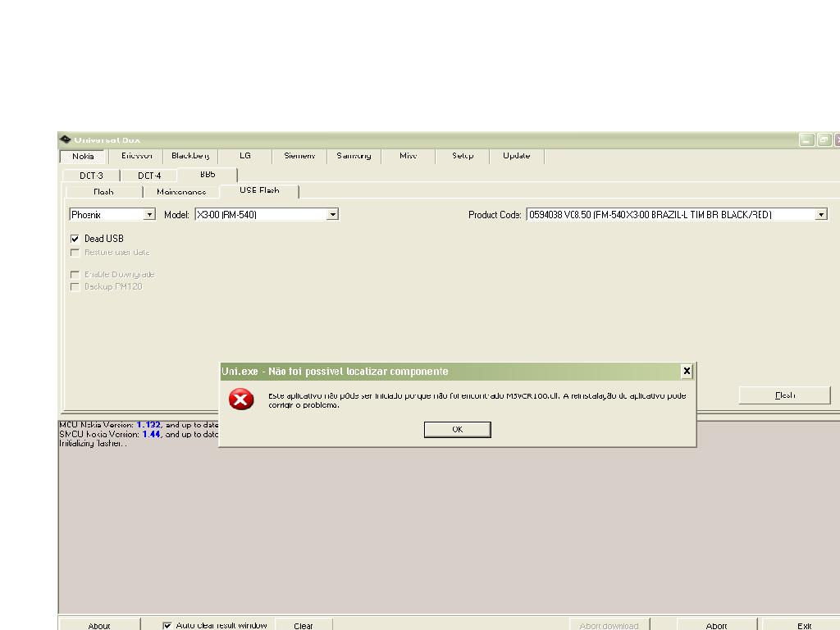Image resolution: width=840 pixels, height=630 pixels.
Task: Go to the Maintenance tab
Action: click(x=181, y=192)
